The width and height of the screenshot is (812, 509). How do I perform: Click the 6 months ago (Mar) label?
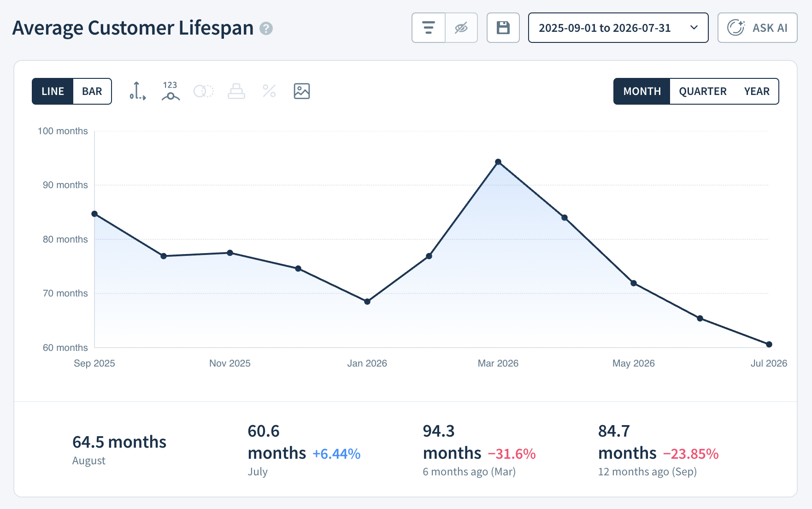(469, 472)
